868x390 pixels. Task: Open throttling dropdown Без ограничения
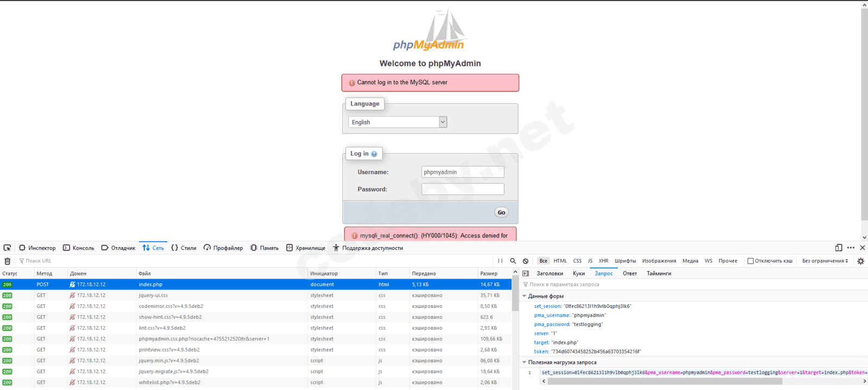pos(825,261)
